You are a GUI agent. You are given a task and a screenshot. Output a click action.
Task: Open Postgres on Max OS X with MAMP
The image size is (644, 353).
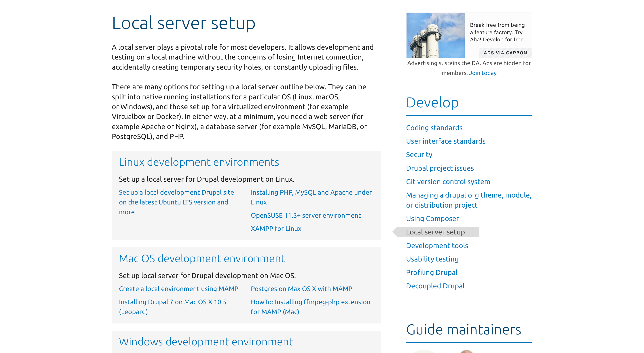coord(301,289)
